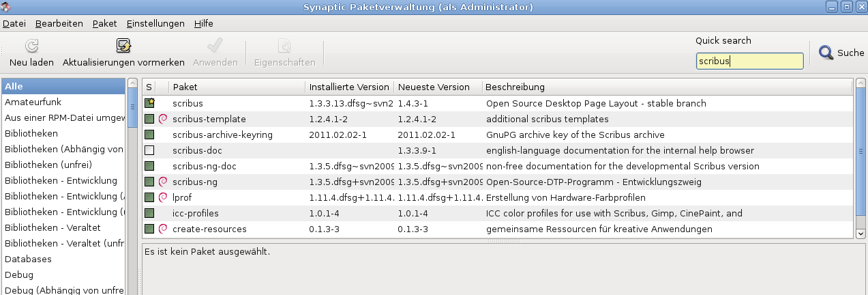The image size is (868, 295).
Task: Click in the Quick search field
Action: click(749, 61)
